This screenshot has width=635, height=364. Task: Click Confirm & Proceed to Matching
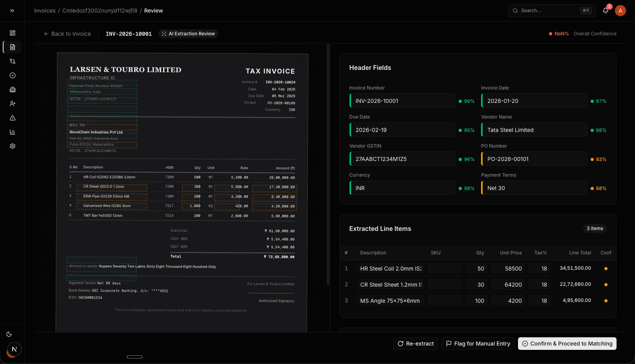click(x=567, y=344)
